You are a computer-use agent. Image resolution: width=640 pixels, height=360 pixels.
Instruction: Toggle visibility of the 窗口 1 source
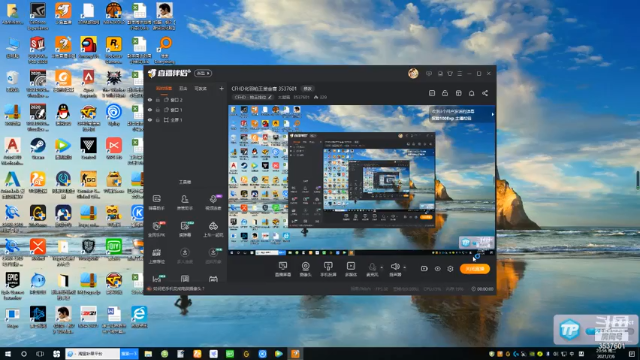point(150,110)
